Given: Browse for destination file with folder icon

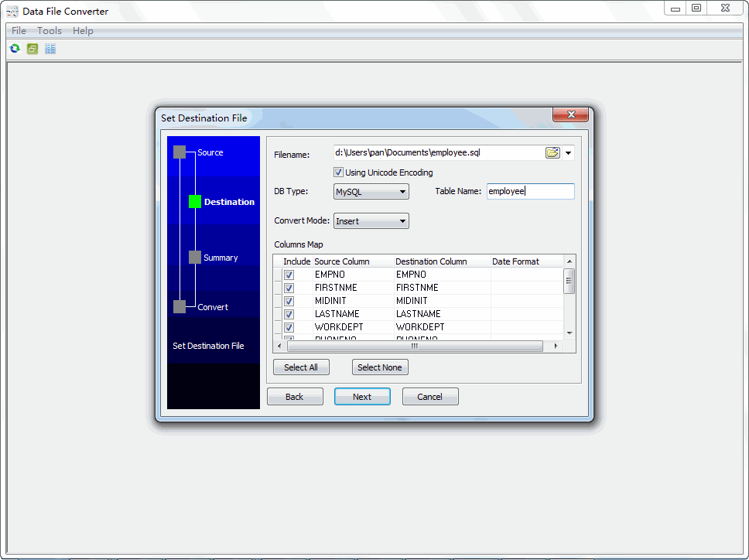Looking at the screenshot, I should [x=552, y=153].
